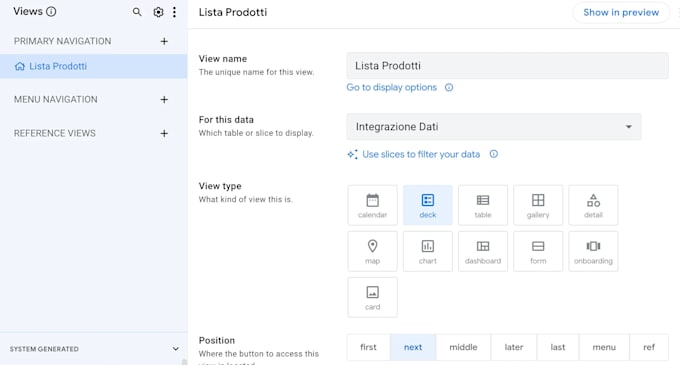Set position to ref
This screenshot has width=680, height=365.
649,347
